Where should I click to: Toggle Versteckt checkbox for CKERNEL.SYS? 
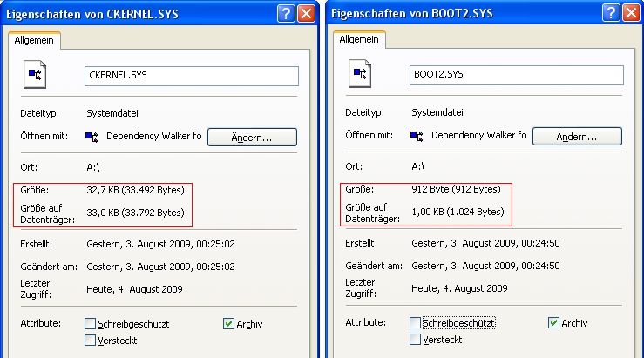pos(90,340)
